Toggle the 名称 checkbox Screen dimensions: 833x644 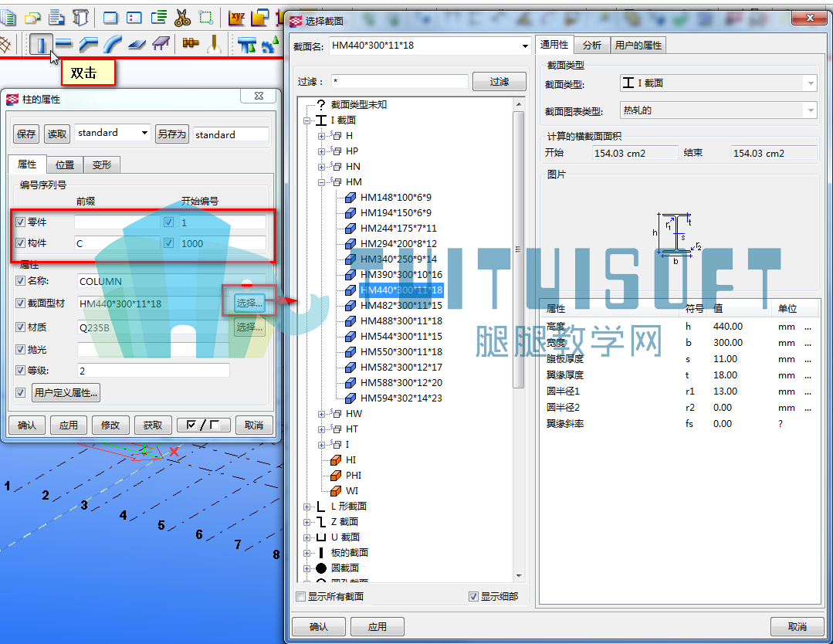tap(21, 280)
